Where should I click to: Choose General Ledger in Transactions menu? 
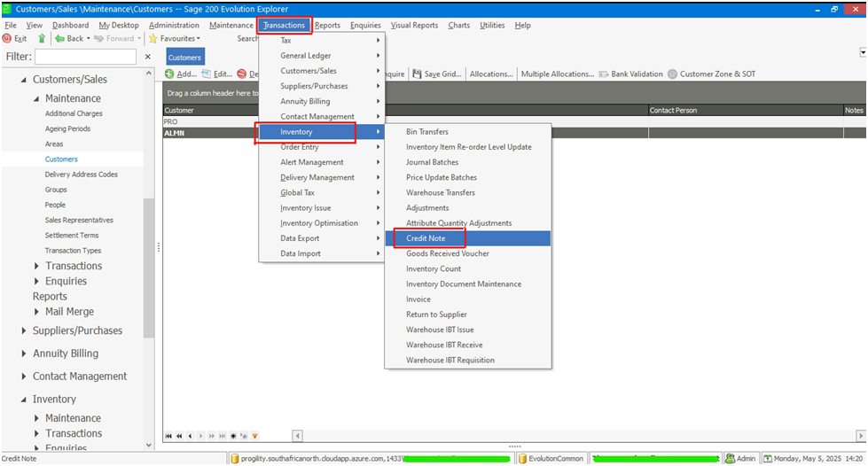tap(322, 56)
